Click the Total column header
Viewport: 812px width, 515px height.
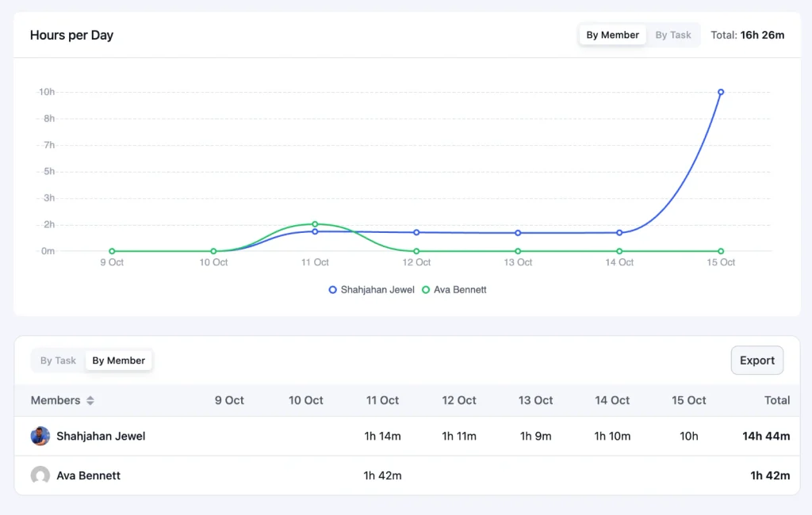pyautogui.click(x=777, y=401)
